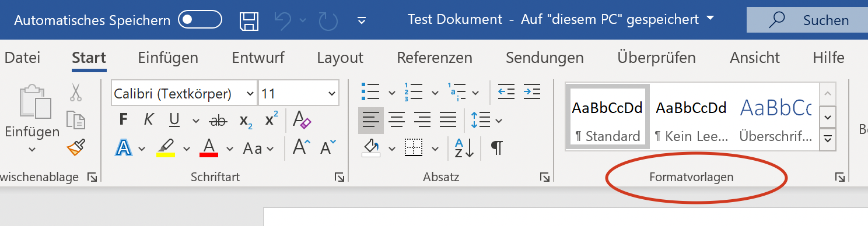Open the Aa change case menu
The width and height of the screenshot is (868, 226).
[x=258, y=149]
